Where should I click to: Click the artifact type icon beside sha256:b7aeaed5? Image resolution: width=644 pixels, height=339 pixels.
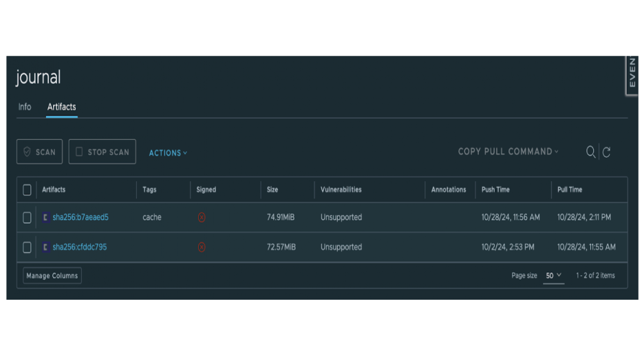coord(45,217)
